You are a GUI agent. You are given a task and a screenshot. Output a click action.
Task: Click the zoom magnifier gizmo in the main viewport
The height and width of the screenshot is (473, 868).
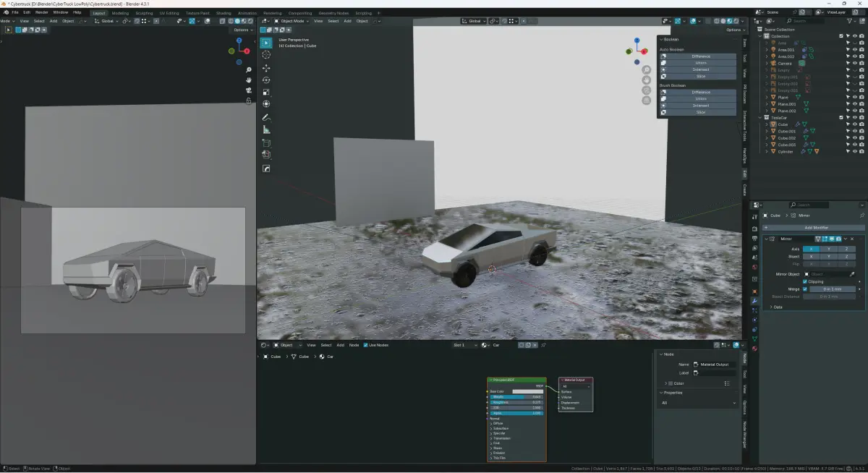point(646,70)
